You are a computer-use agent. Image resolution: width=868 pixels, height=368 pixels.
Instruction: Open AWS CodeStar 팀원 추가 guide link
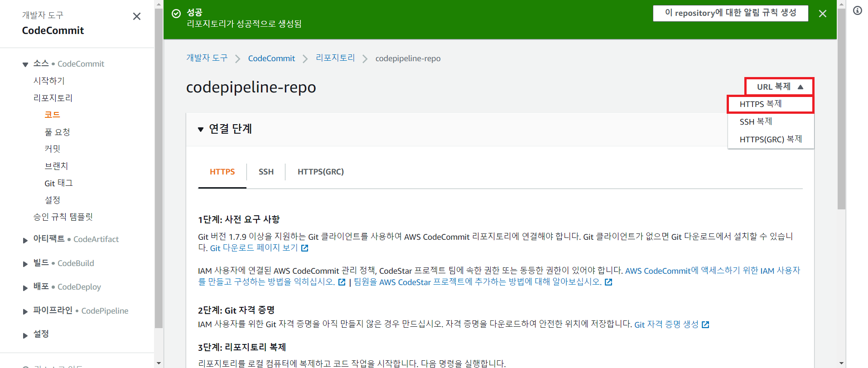click(x=477, y=282)
